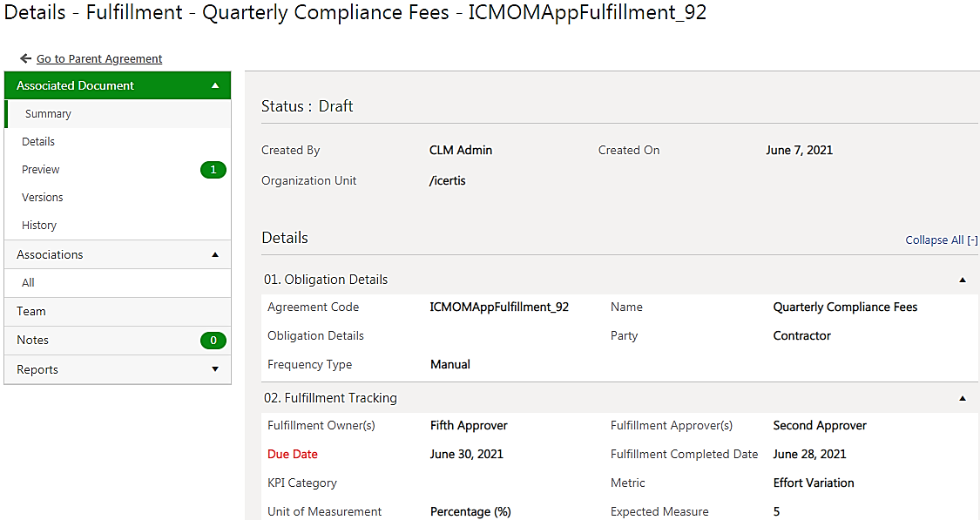Image resolution: width=980 pixels, height=520 pixels.
Task: Open History in the sidebar
Action: pyautogui.click(x=39, y=226)
